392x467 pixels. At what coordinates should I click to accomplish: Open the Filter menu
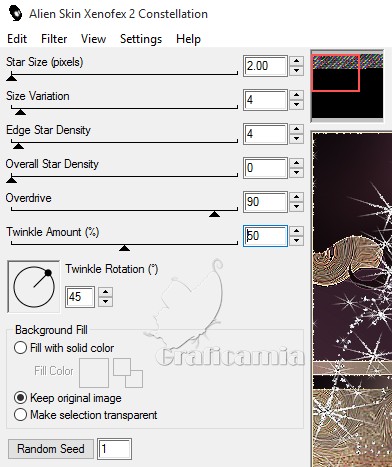pos(54,39)
